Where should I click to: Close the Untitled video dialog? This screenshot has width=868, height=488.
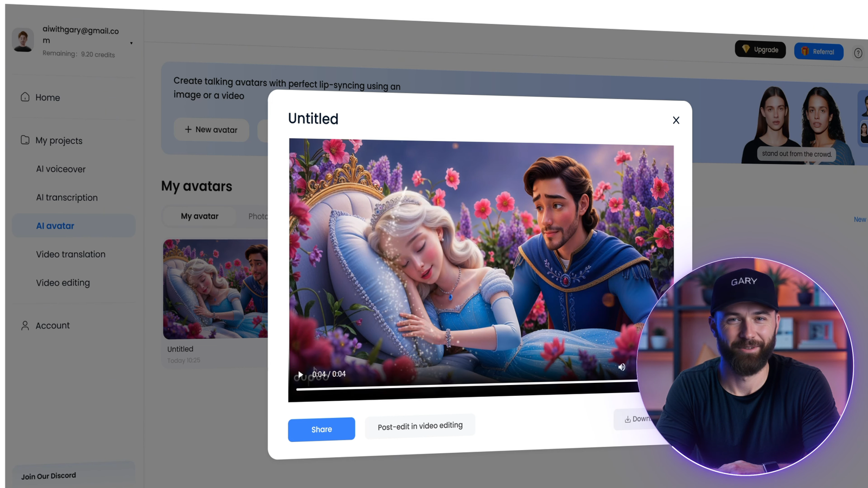(x=676, y=120)
